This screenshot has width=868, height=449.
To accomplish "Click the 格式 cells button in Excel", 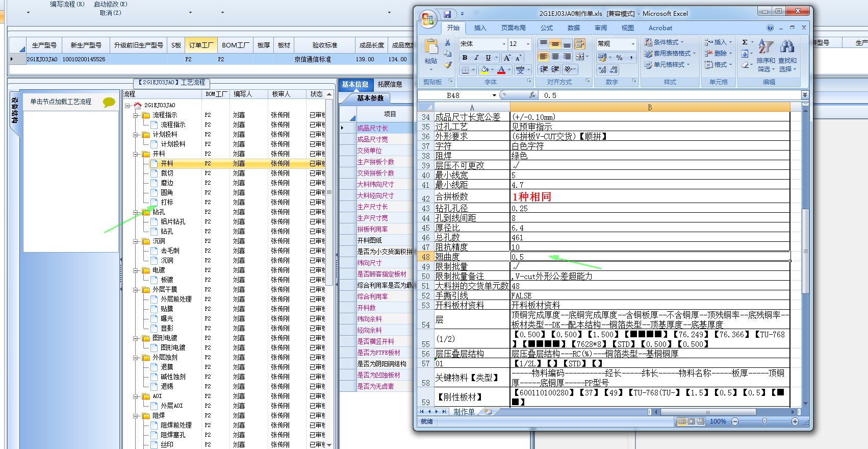I will pyautogui.click(x=719, y=65).
